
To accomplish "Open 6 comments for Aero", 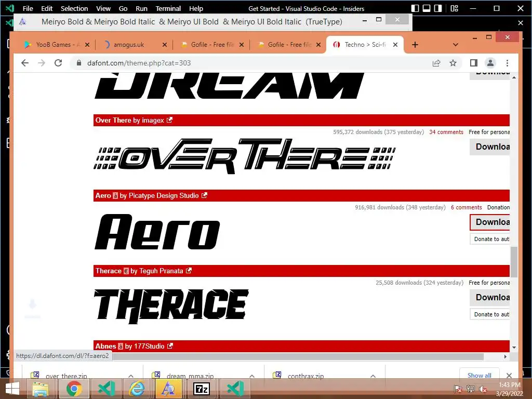I will tap(466, 207).
